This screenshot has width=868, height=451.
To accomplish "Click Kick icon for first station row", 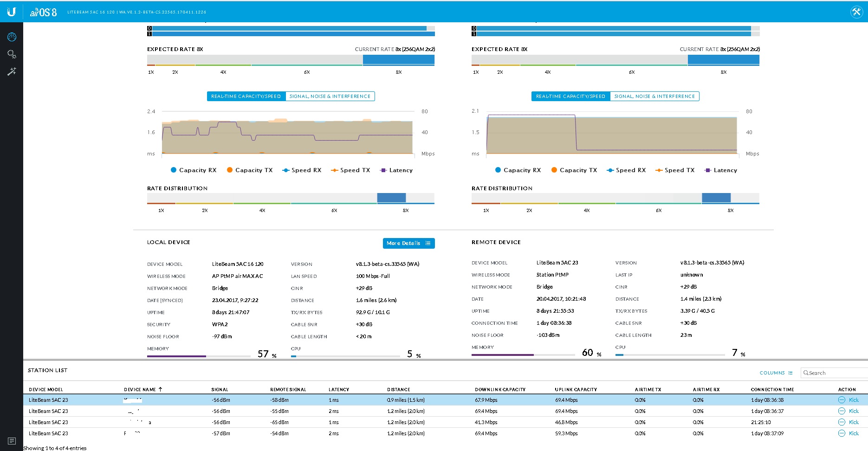I will pos(842,400).
